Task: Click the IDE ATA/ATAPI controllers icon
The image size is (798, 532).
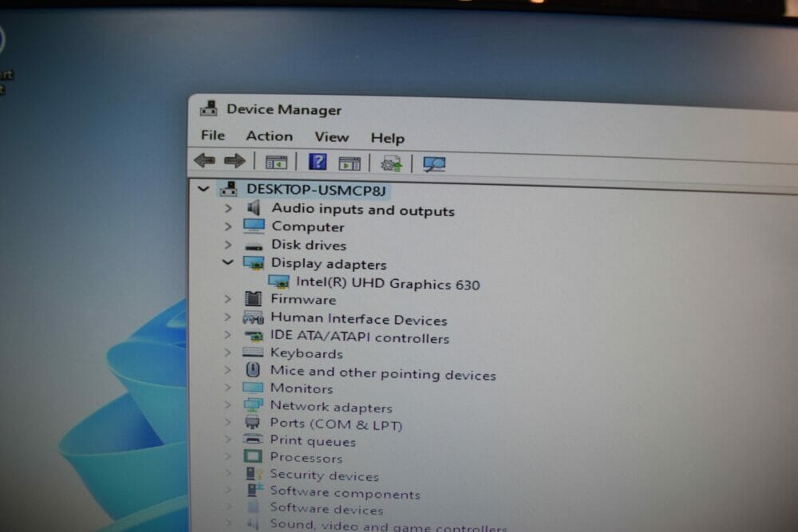Action: (x=254, y=336)
